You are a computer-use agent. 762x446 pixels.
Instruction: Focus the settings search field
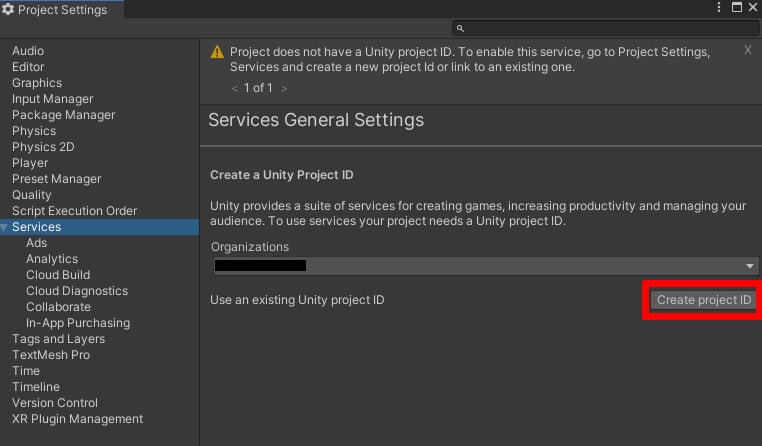click(606, 28)
